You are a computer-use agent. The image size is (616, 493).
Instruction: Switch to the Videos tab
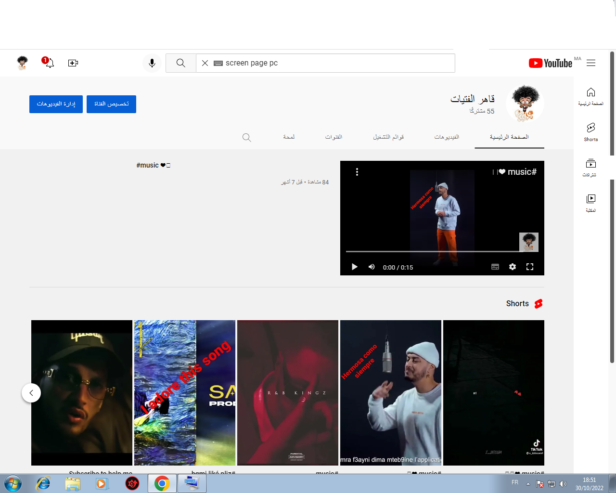point(446,137)
